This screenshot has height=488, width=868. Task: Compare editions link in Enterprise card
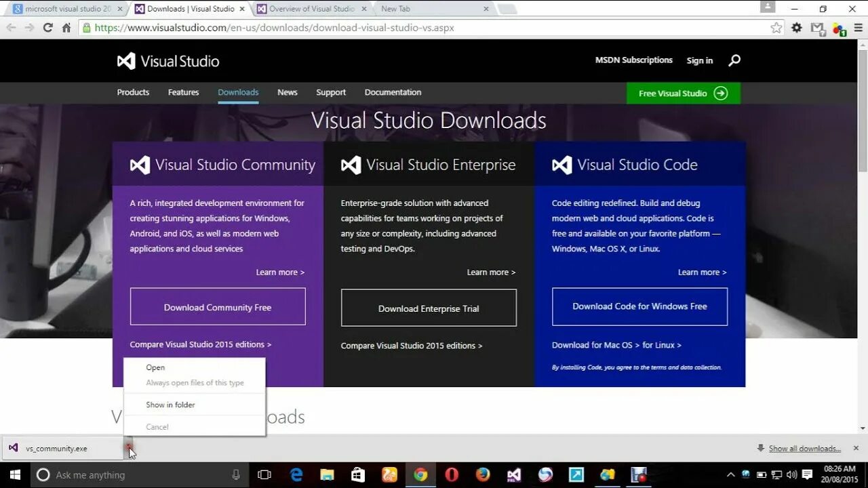point(412,346)
